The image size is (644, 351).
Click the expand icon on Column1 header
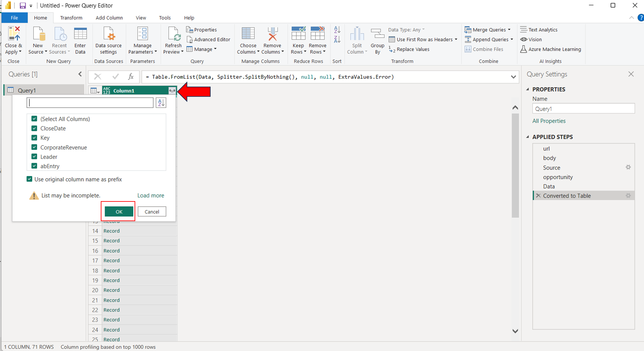[172, 91]
